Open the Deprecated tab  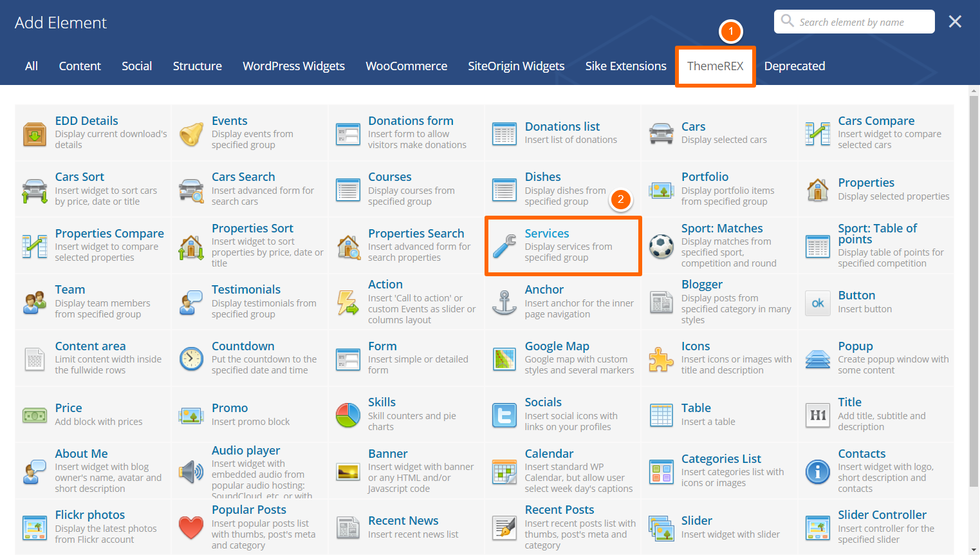[x=795, y=66]
